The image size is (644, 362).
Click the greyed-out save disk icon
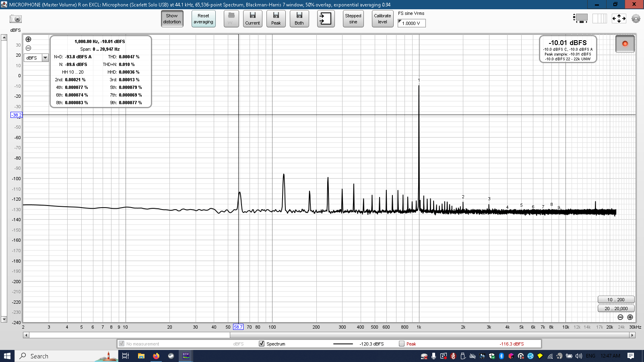(x=231, y=19)
